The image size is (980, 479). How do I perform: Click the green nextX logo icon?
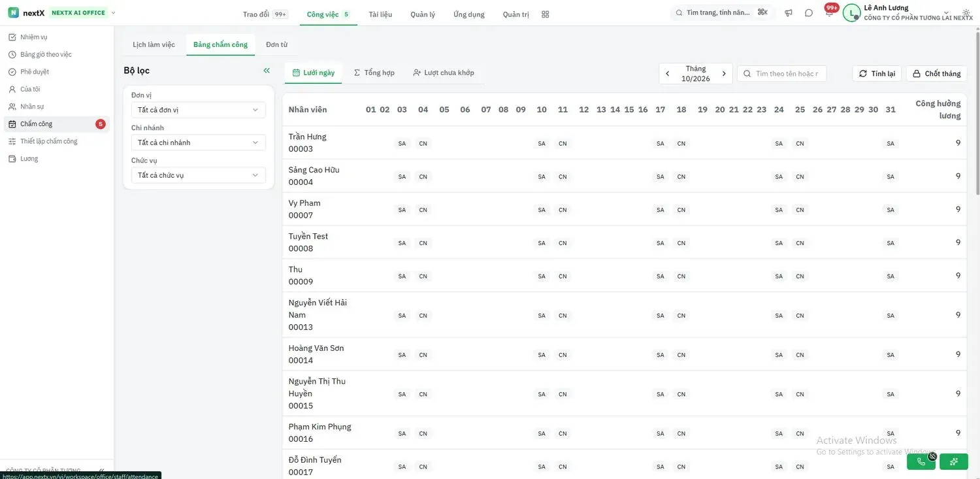point(13,12)
